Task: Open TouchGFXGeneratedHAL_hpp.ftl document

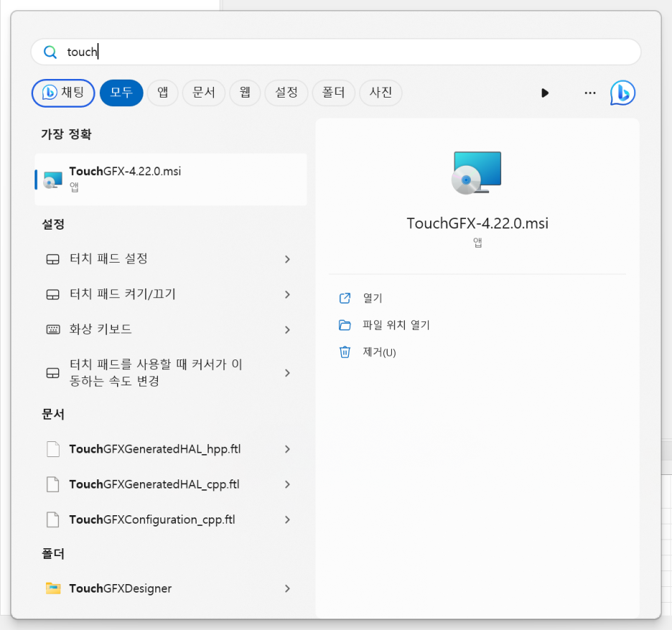Action: pyautogui.click(x=171, y=449)
